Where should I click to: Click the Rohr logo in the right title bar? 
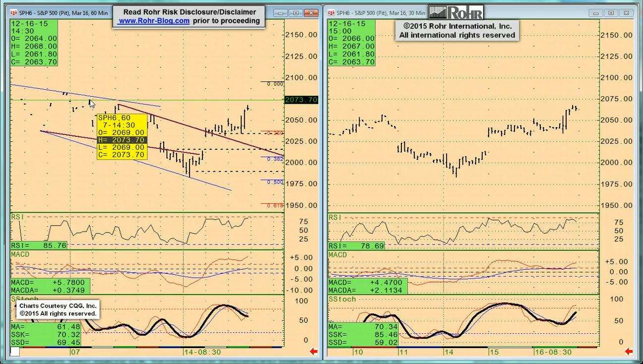click(455, 12)
